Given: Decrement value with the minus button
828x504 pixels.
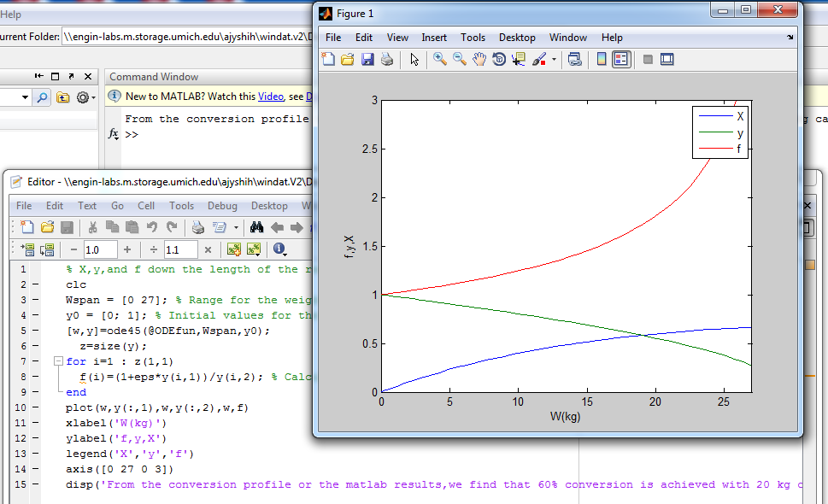Looking at the screenshot, I should [x=74, y=249].
